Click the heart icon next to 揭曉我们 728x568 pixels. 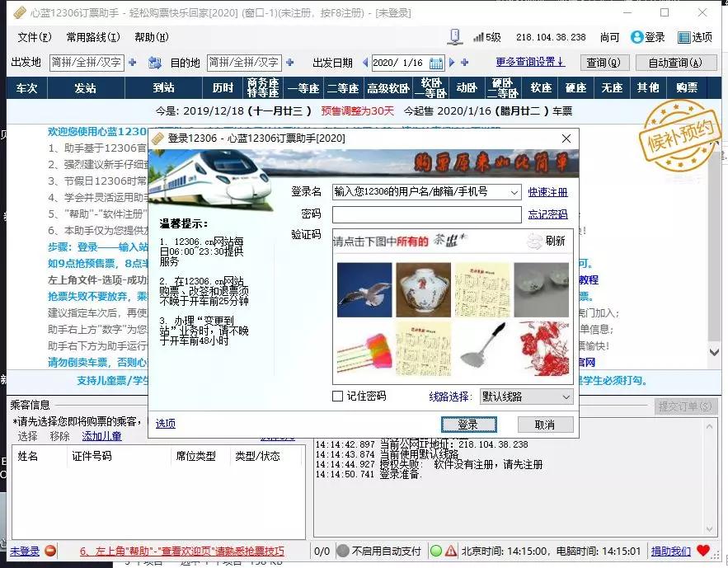pyautogui.click(x=702, y=550)
